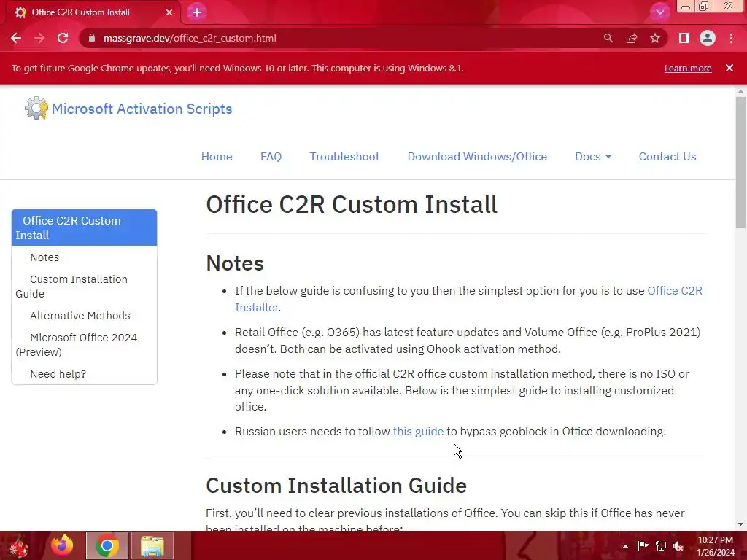
Task: Open the taskbar clock showing 10:27 PM
Action: (716, 546)
